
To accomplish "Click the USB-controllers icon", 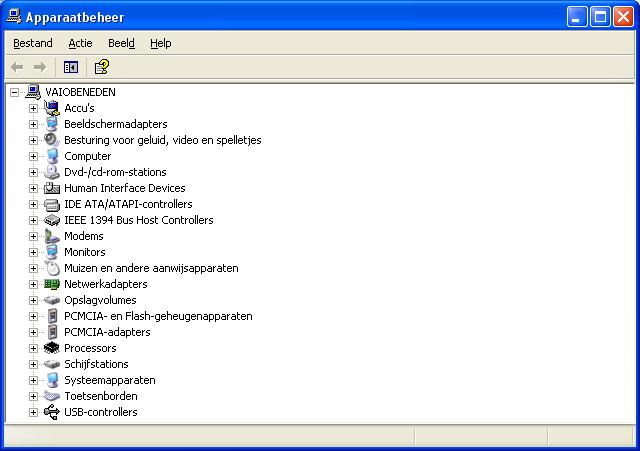I will coord(52,412).
